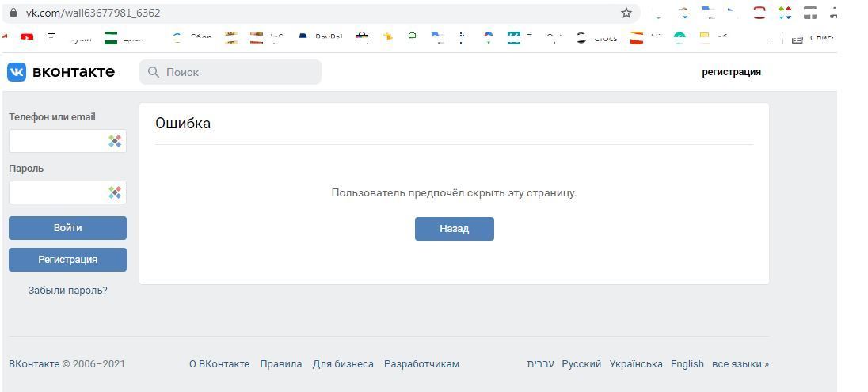Expand the все языки language list

click(x=740, y=364)
